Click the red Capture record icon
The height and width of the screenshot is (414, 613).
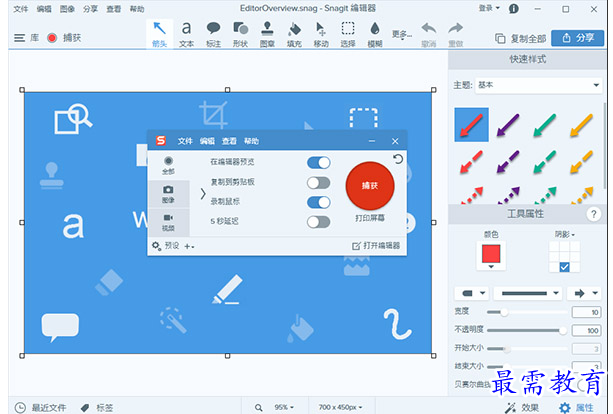[52, 38]
